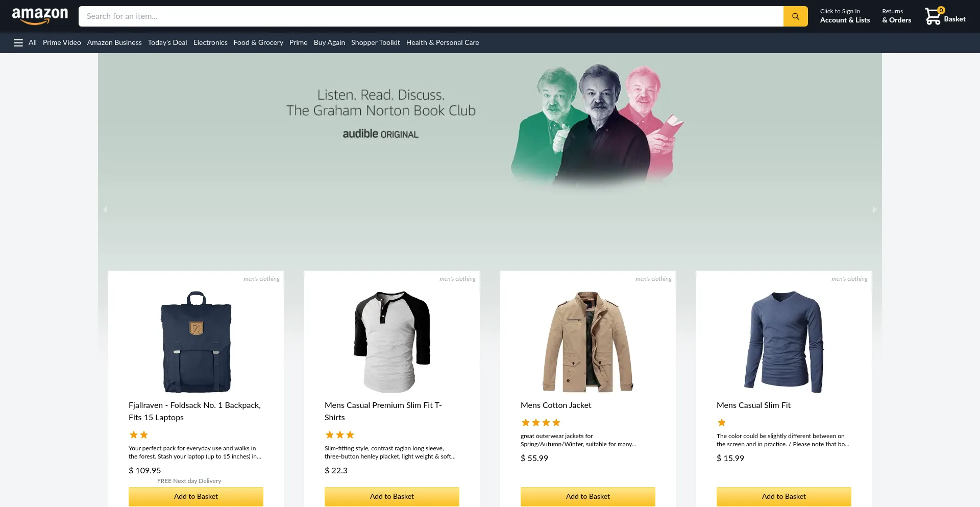This screenshot has width=980, height=507.
Task: Add Mens Cotton Jacket to basket
Action: click(588, 496)
